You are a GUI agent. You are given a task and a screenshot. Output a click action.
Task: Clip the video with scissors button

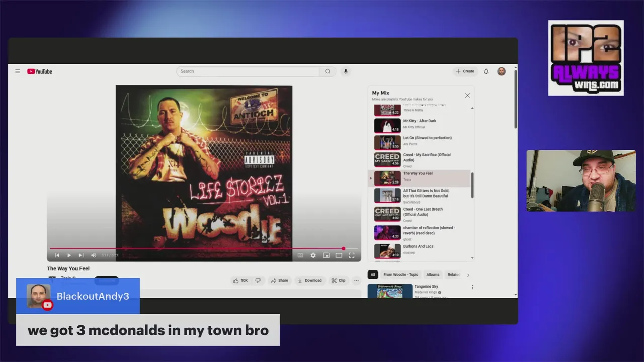338,280
